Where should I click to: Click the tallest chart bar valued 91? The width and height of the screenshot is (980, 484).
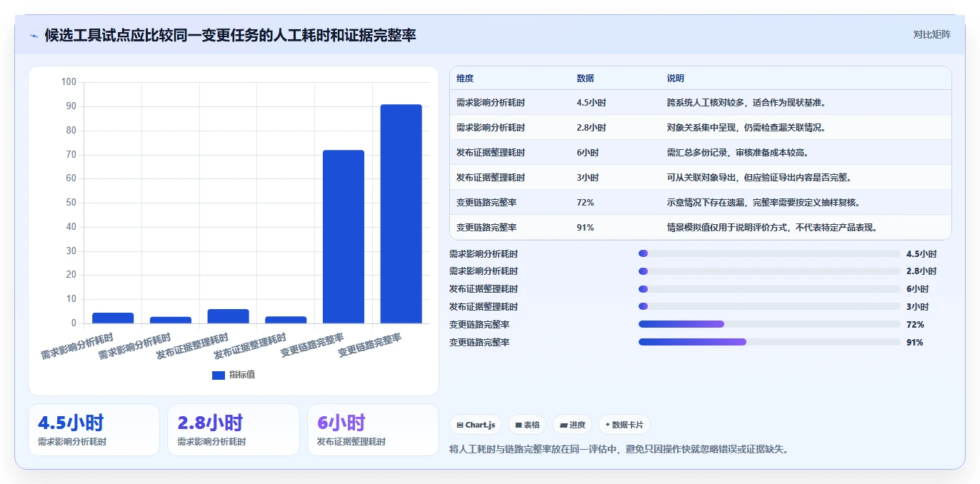(x=401, y=214)
